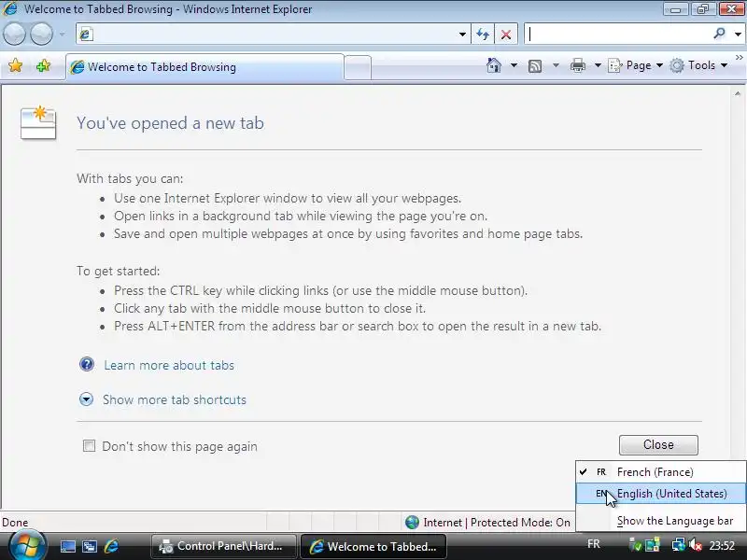Expand the address bar history dropdown
The width and height of the screenshot is (747, 560).
(462, 35)
